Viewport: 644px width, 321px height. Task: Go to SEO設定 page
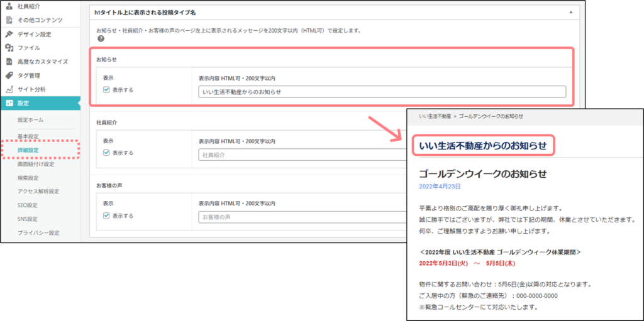(28, 205)
